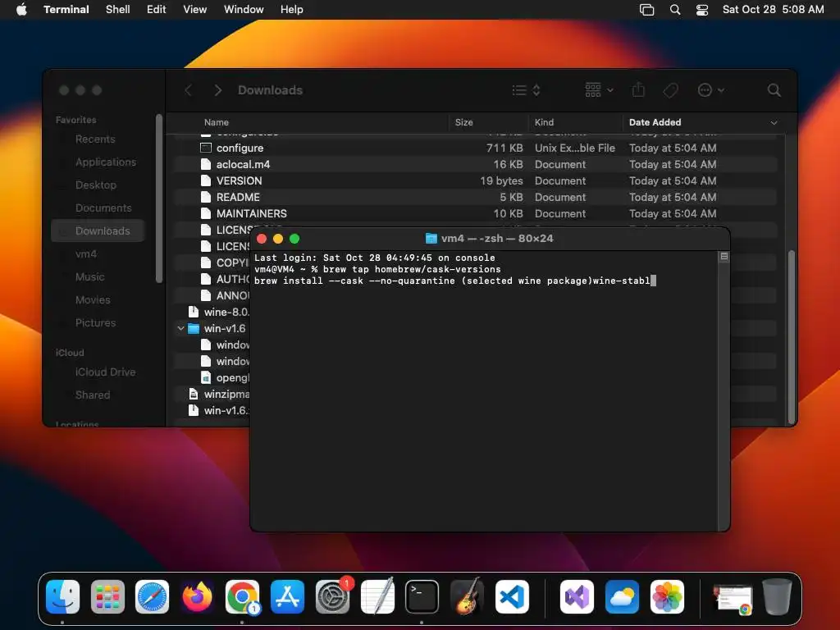Select Downloads in Finder sidebar
This screenshot has height=630, width=840.
tap(98, 231)
